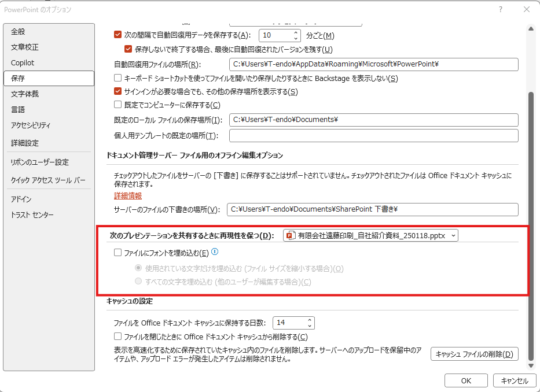Toggle save to computer by default checkbox
This screenshot has width=540, height=392.
118,105
